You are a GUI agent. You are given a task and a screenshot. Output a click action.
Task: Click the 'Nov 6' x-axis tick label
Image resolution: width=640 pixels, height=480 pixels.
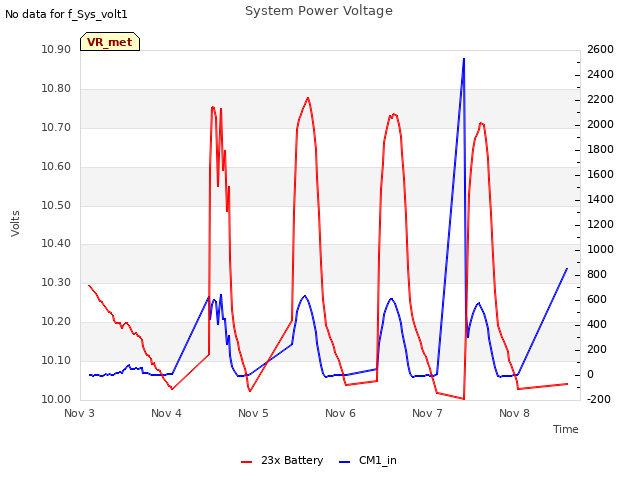(x=340, y=413)
